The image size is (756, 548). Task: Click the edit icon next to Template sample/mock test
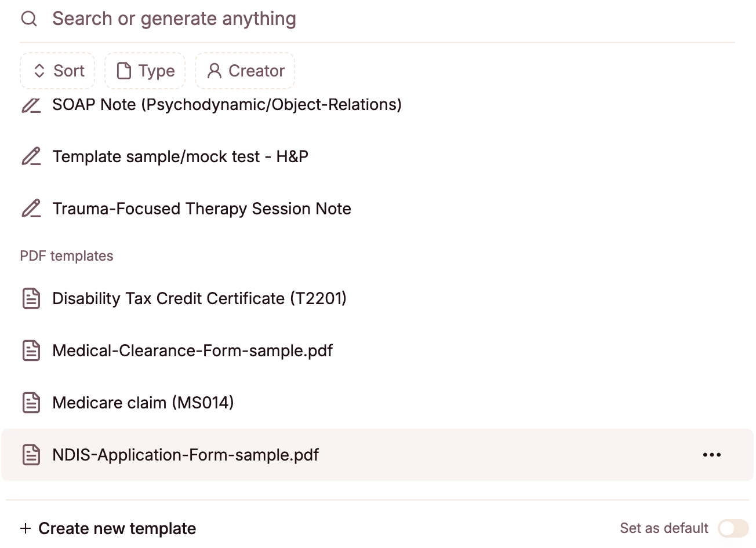point(31,156)
